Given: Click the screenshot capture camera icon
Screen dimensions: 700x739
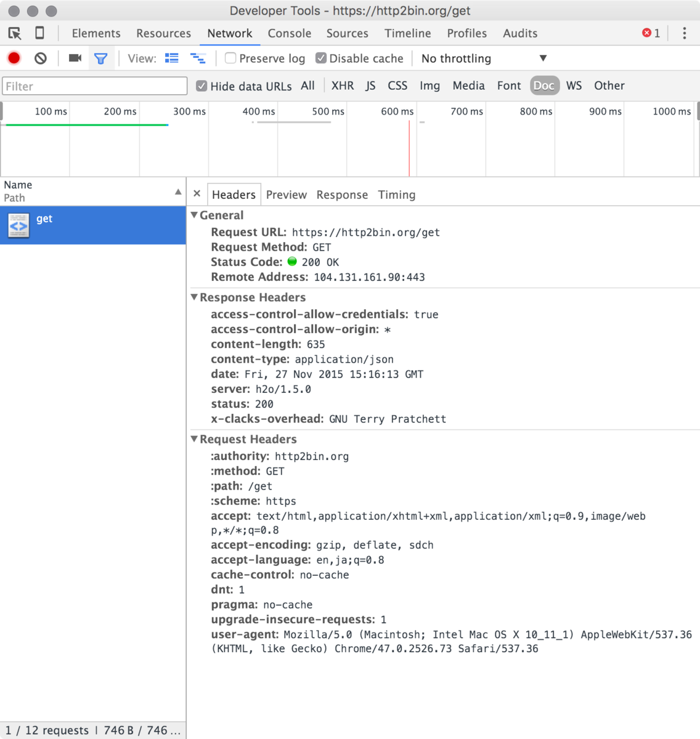Looking at the screenshot, I should [x=75, y=58].
